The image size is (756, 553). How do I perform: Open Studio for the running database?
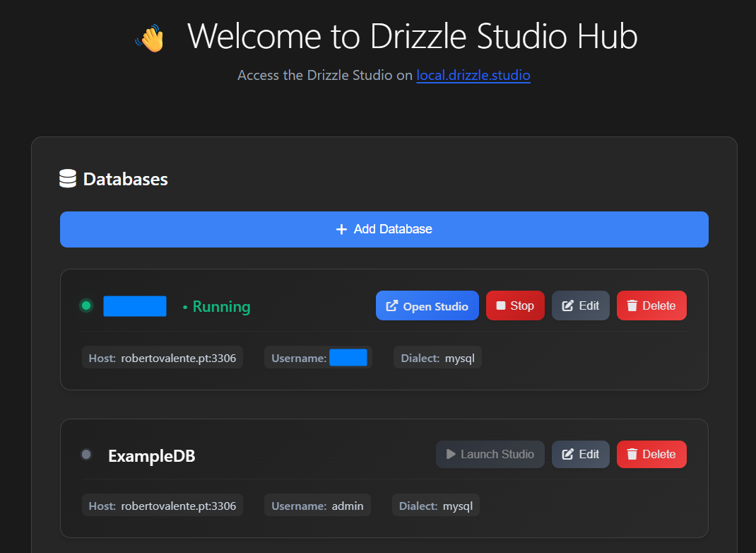427,305
